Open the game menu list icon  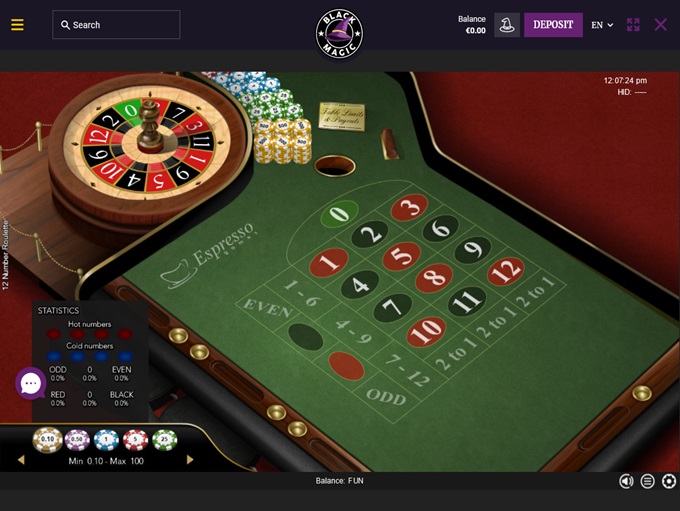tap(647, 481)
